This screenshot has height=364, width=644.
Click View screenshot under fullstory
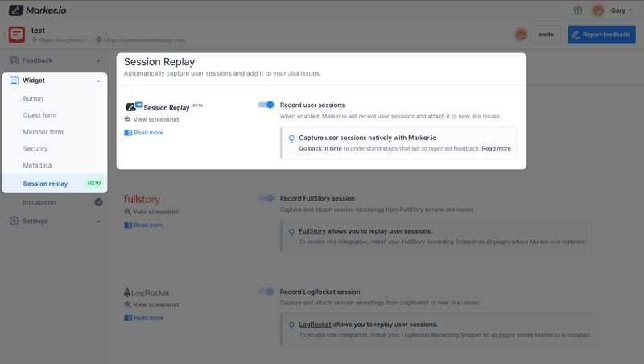point(155,212)
